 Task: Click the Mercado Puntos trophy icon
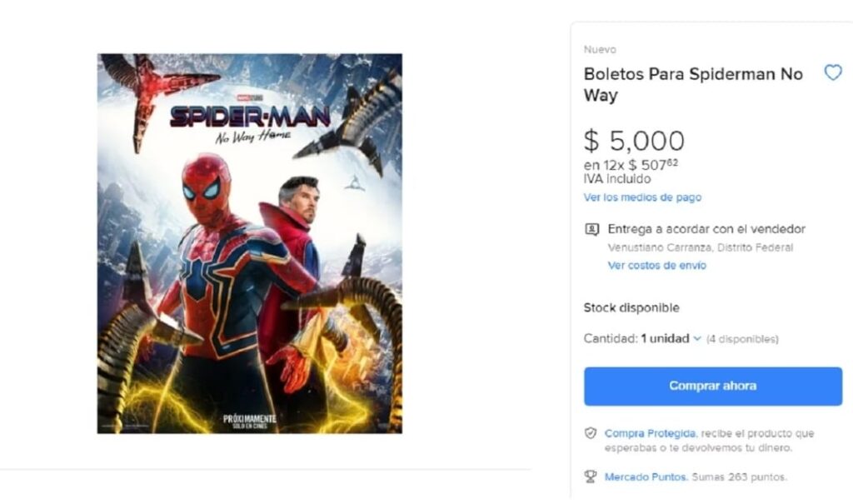click(x=591, y=477)
